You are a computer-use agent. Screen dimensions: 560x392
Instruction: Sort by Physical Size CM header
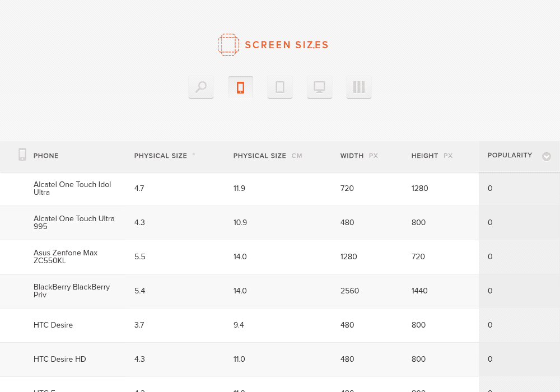(x=268, y=156)
